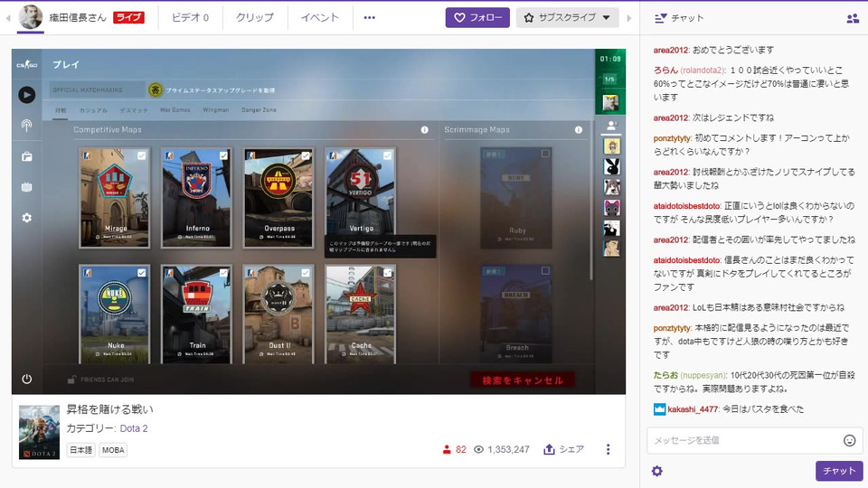868x488 pixels.
Task: Select the pink cat friend avatar
Action: (x=611, y=208)
